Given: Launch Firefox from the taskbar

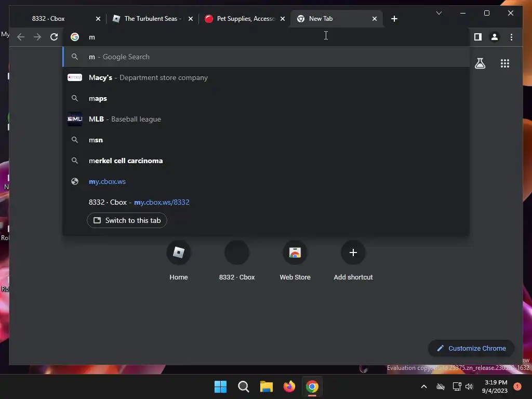Looking at the screenshot, I should click(289, 387).
